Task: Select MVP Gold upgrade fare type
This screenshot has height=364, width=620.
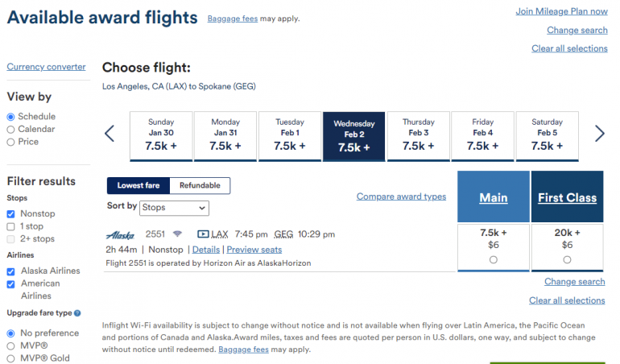Action: tap(11, 358)
